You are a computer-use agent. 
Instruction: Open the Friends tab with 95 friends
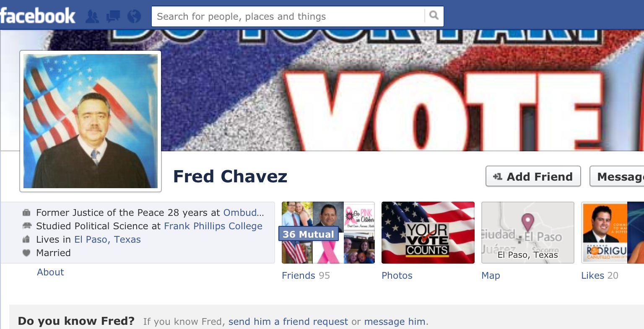(306, 275)
